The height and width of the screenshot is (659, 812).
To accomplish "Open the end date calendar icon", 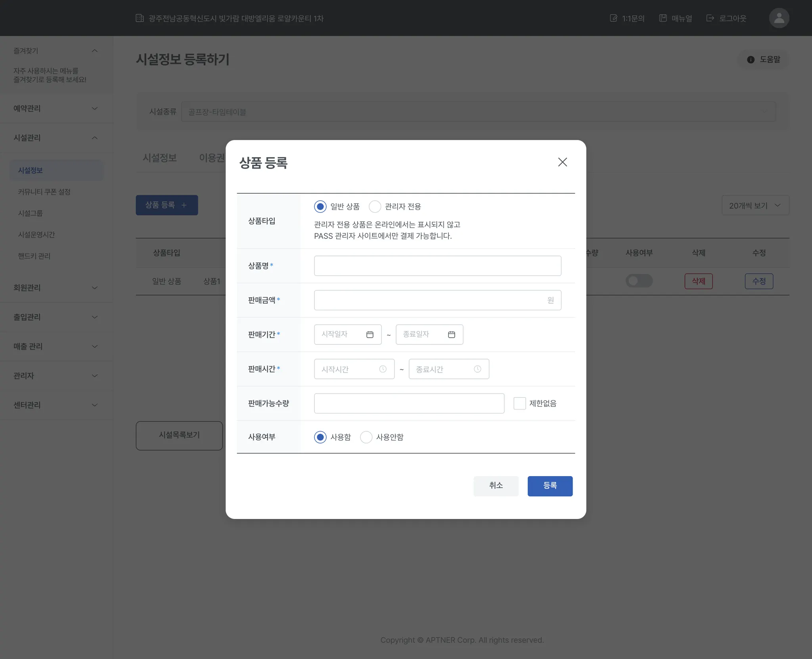I will 451,334.
